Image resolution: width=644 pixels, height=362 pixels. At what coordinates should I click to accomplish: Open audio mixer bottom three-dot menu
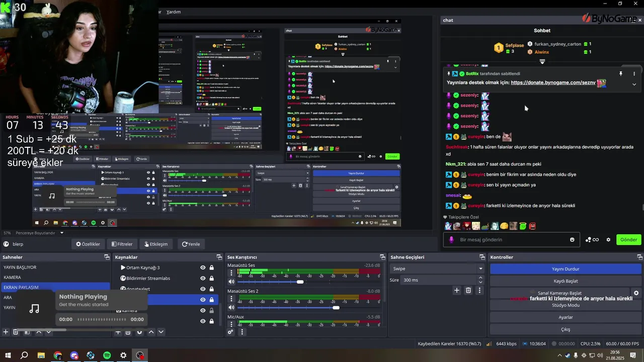(242, 332)
